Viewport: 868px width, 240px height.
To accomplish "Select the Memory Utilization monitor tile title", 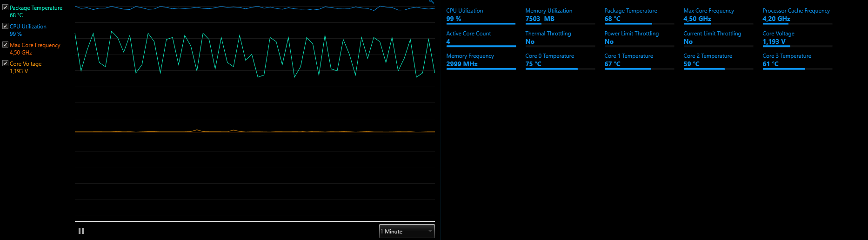I will (548, 11).
